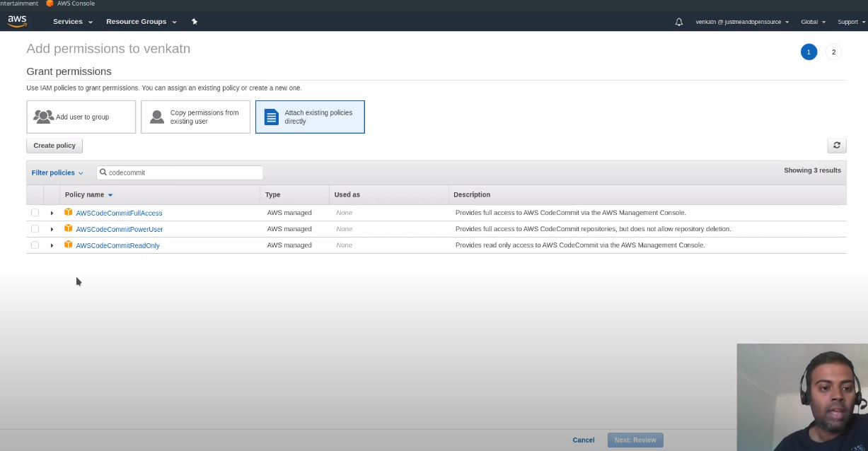Click the AWSCodeCommitFullAccess policy box icon
868x451 pixels.
click(69, 212)
